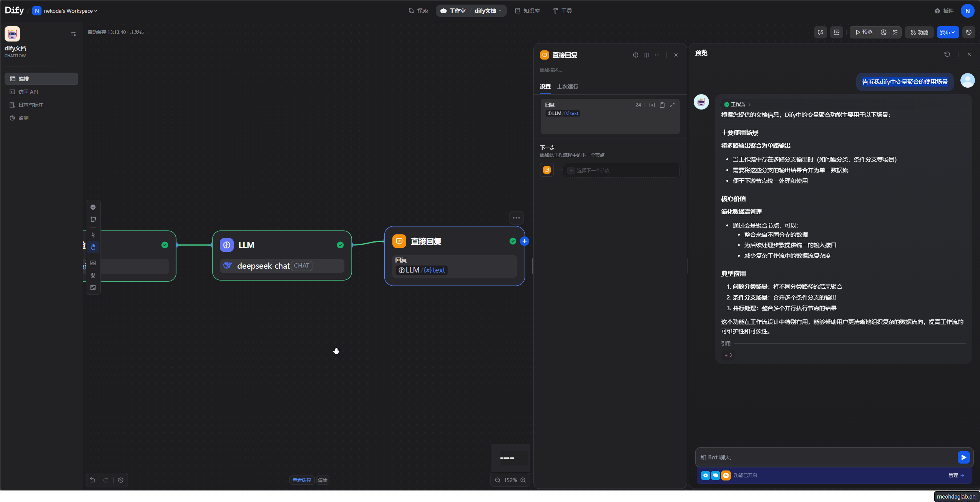Open the ENV environment variables panel

pos(836,32)
